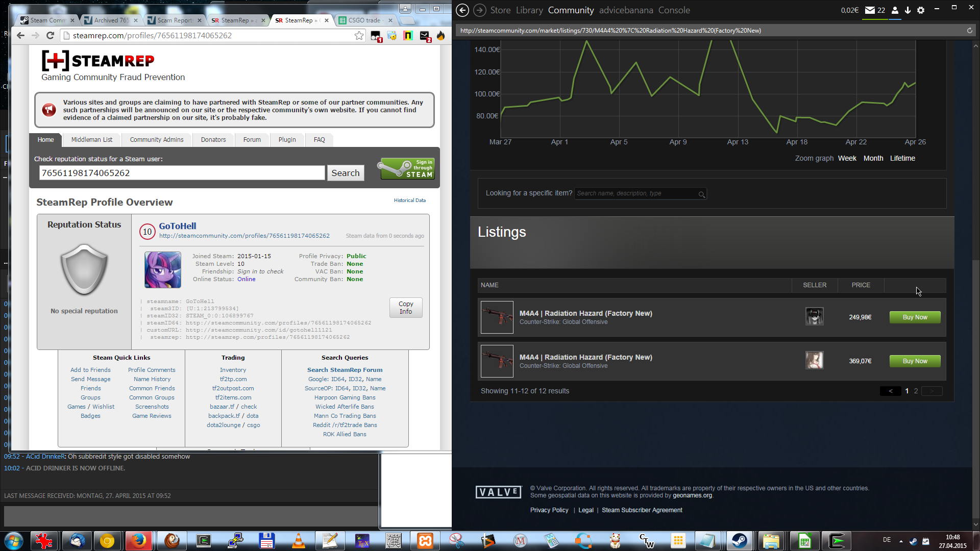Launch VLC from the taskbar
This screenshot has width=980, height=551.
[x=299, y=541]
